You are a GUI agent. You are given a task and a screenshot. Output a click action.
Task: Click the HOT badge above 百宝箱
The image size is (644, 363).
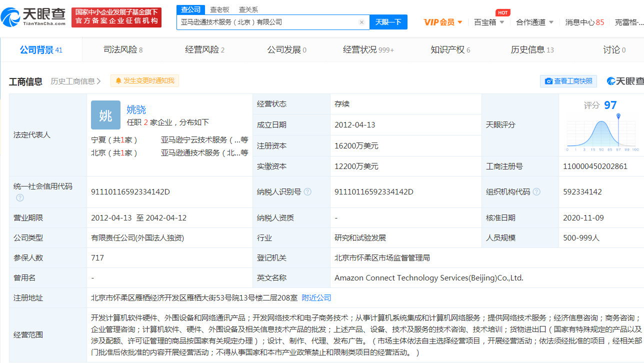click(502, 12)
